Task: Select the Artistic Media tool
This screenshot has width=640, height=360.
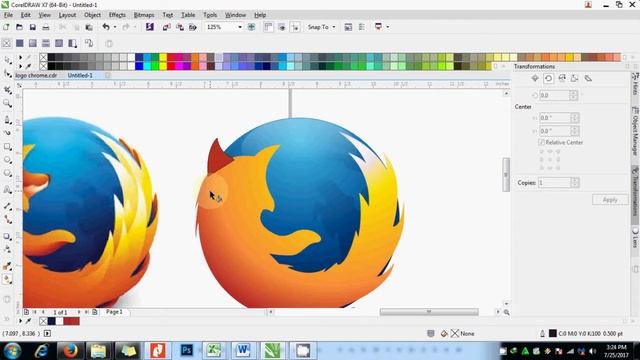Action: click(7, 133)
